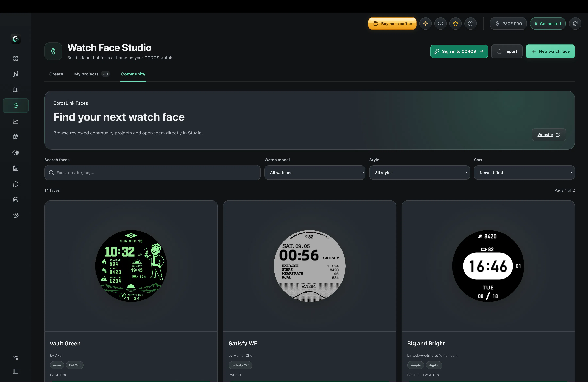Create a New watch face
Screen dimensions: 588x382
550,51
